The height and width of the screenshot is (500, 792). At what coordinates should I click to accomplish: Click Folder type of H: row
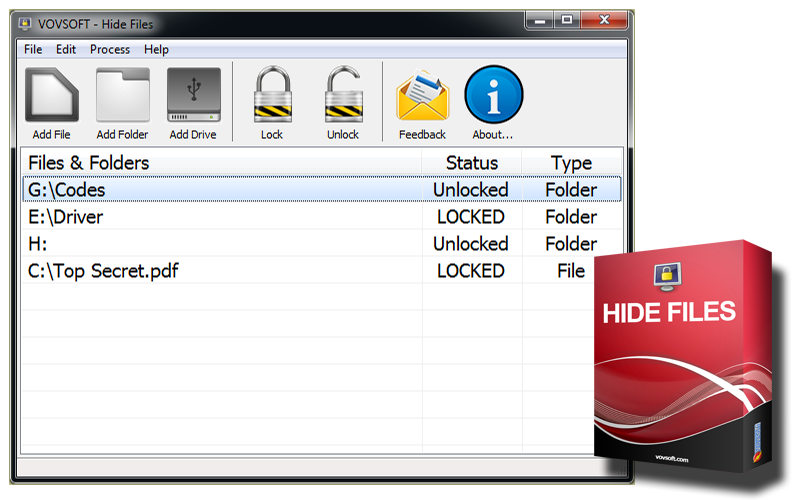571,244
